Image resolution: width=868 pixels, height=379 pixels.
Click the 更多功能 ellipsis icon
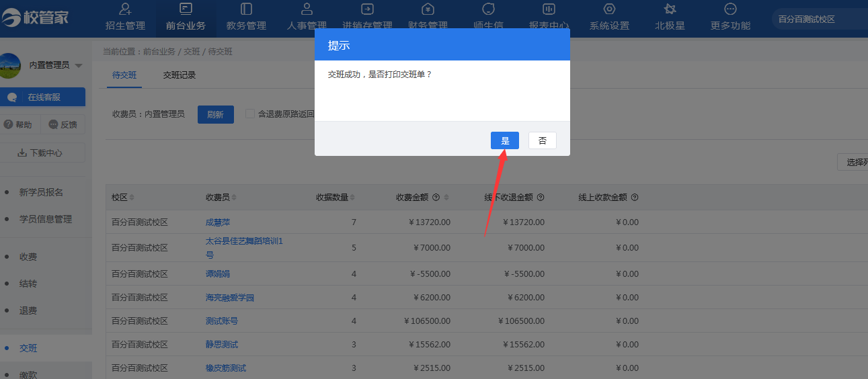(730, 9)
